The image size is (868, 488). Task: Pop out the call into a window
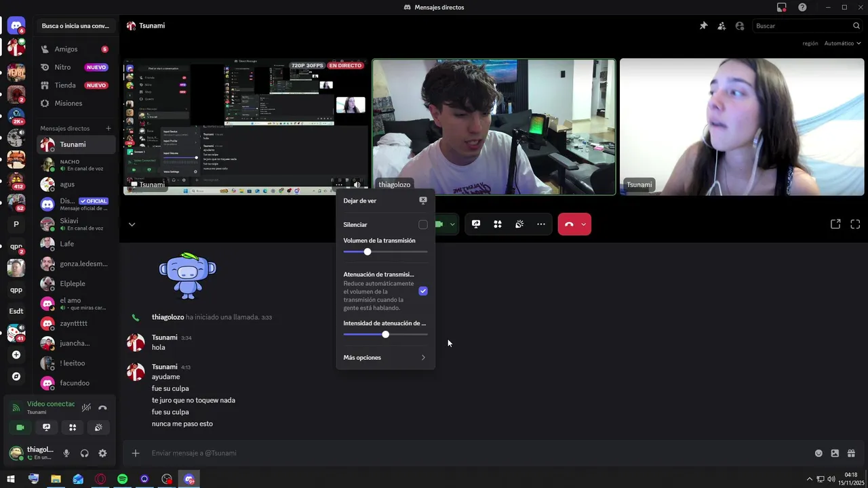pos(835,224)
